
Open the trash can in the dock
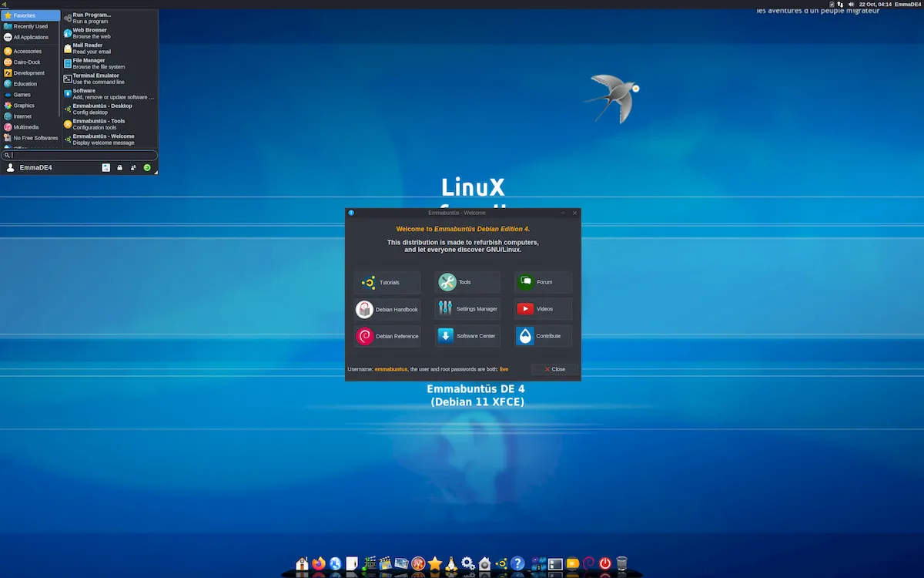point(622,564)
